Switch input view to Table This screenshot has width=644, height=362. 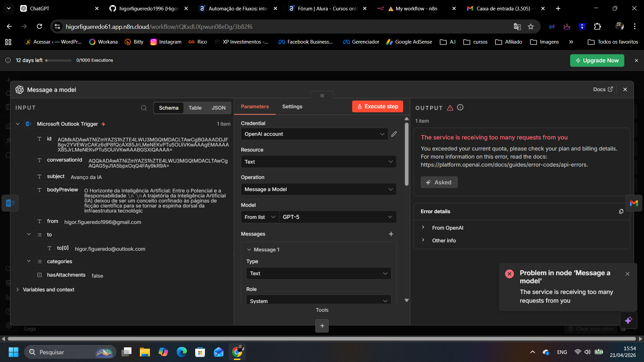195,108
